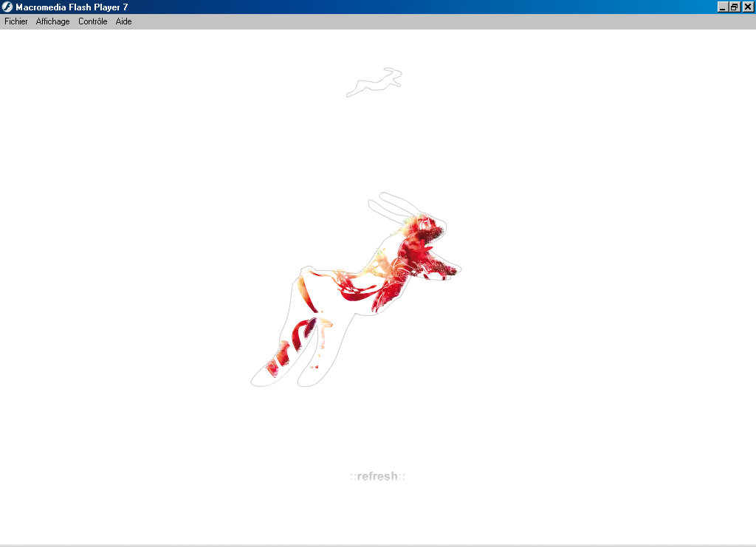Click the small rabbit outline at top

374,83
